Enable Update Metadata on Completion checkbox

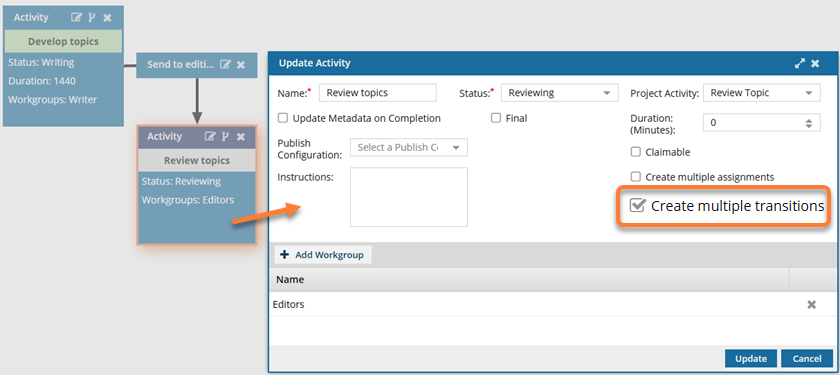[283, 118]
